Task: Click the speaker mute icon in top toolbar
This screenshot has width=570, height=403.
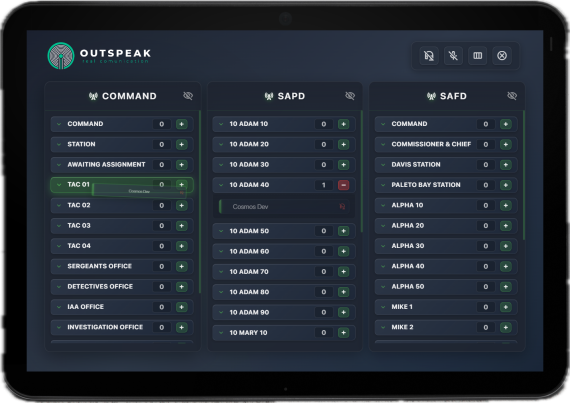Action: click(x=429, y=56)
